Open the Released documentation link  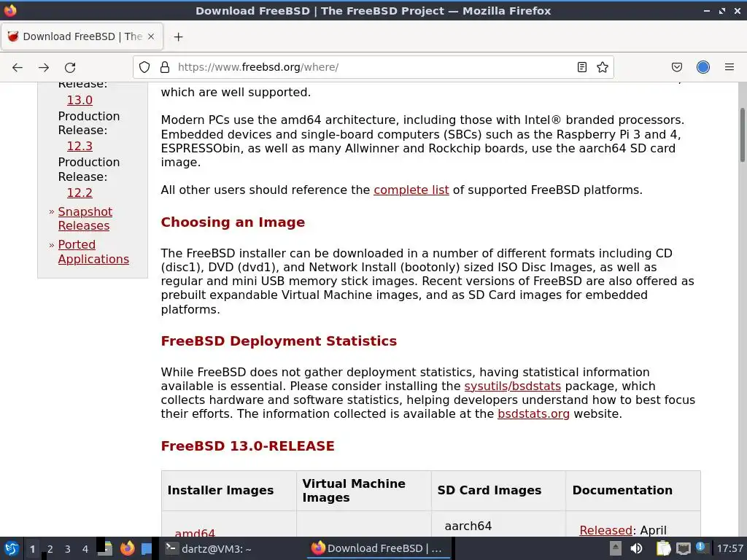(x=605, y=530)
